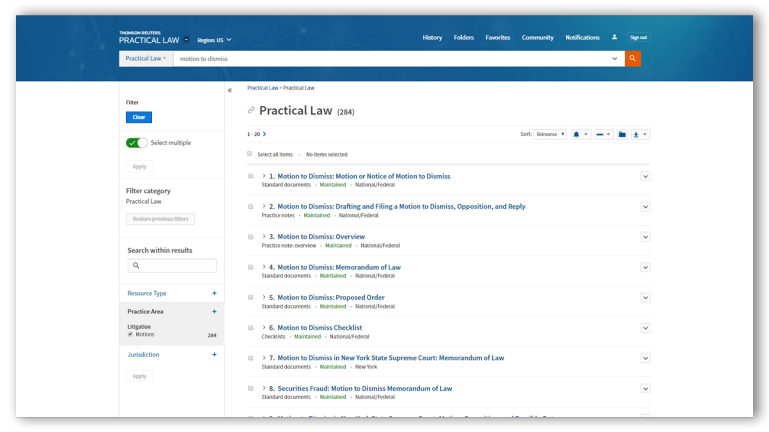Viewport: 769px width, 432px height.
Task: Click the orange search button
Action: [633, 59]
